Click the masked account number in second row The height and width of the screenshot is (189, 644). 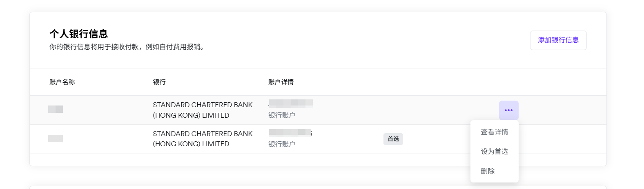coord(290,132)
